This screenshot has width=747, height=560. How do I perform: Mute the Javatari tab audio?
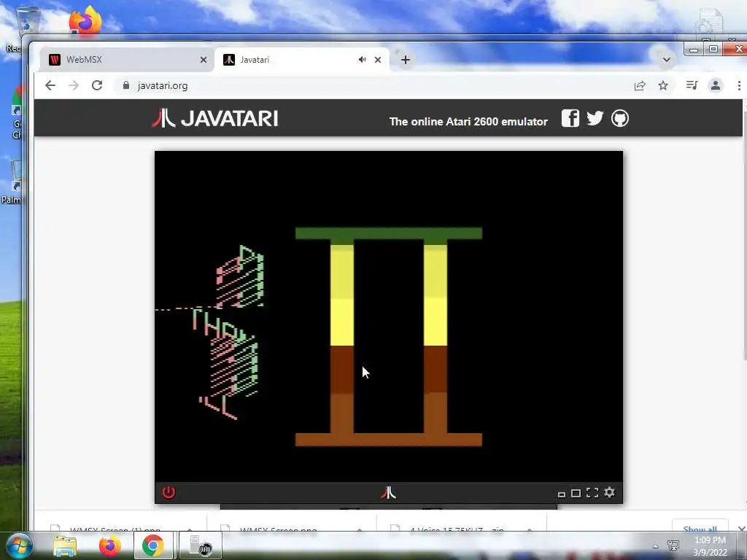362,60
